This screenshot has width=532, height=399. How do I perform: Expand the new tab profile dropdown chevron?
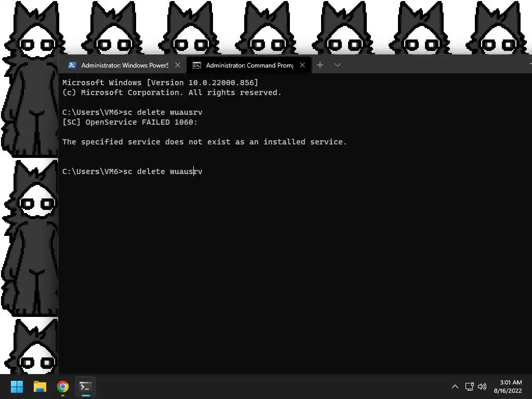tap(337, 65)
